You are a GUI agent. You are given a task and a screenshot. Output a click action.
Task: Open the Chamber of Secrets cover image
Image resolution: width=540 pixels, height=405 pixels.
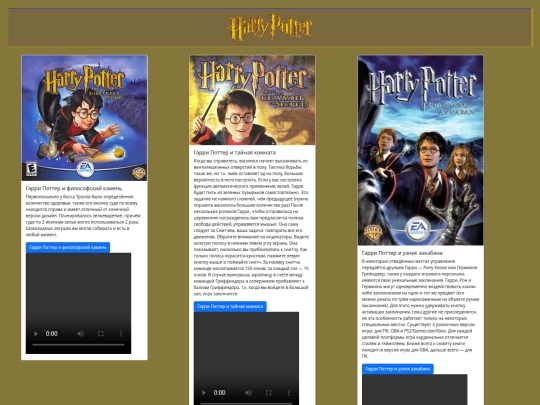pos(252,100)
